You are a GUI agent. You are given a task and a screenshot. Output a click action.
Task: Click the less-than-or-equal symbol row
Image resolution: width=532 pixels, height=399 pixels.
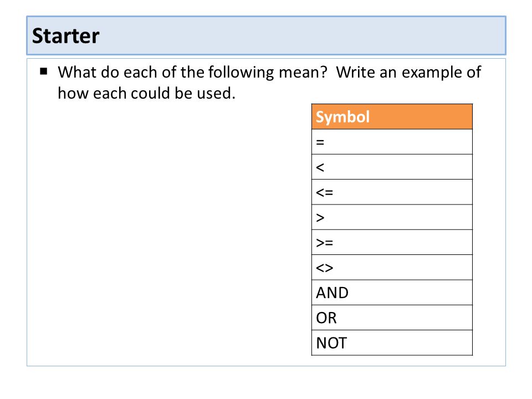coord(392,192)
